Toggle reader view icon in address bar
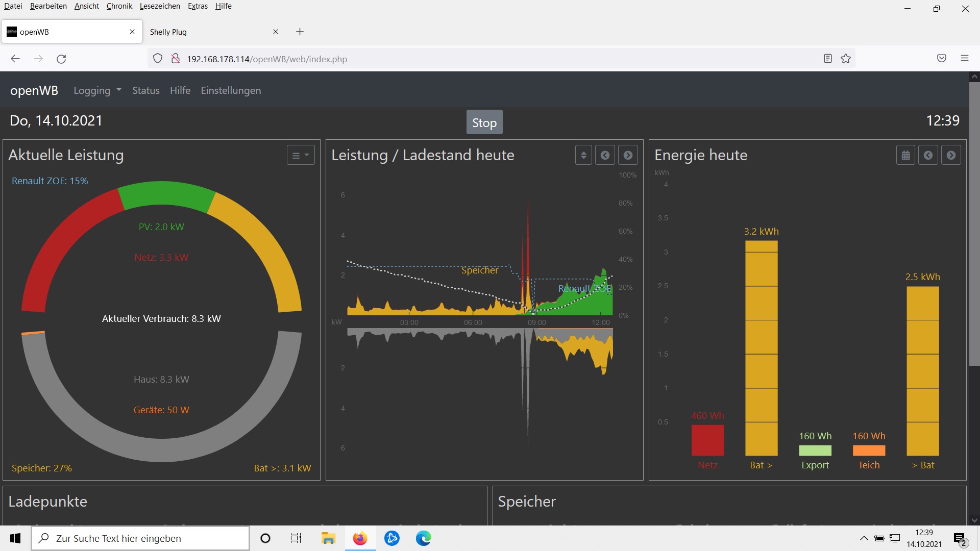 point(827,59)
